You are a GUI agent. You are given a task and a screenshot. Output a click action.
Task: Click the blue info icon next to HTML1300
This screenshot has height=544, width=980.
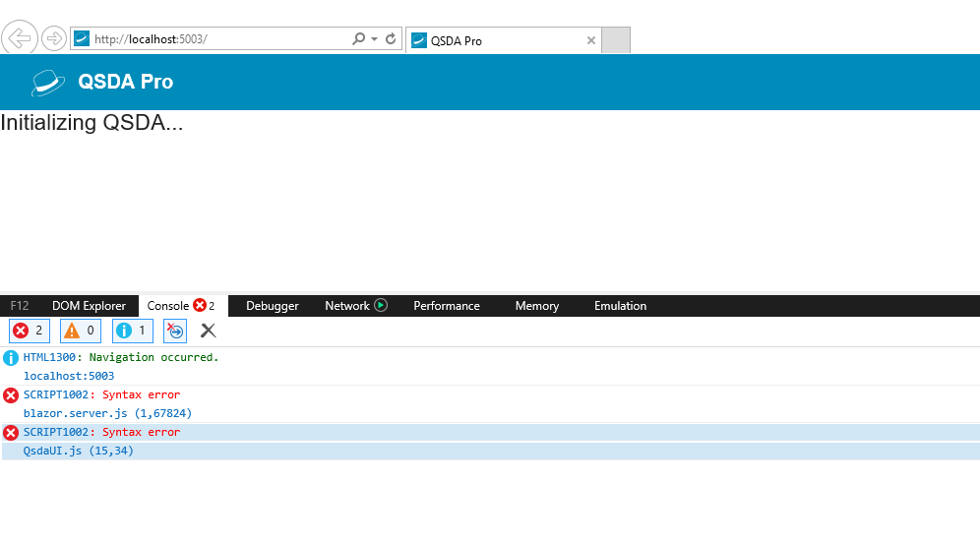click(11, 358)
